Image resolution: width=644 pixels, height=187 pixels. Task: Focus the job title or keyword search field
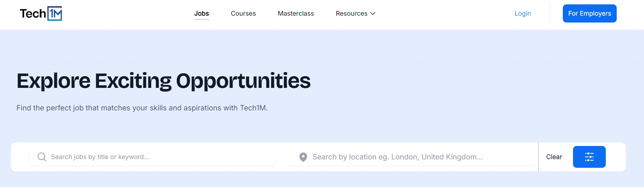tap(153, 157)
